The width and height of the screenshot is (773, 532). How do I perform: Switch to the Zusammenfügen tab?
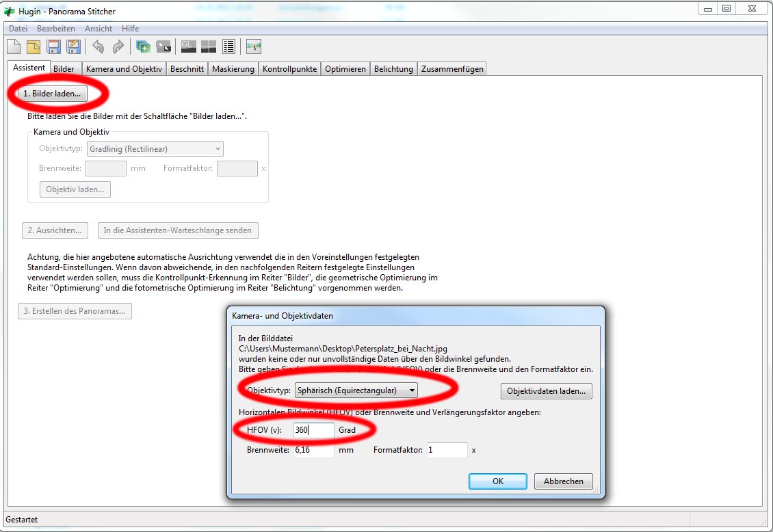pos(452,69)
